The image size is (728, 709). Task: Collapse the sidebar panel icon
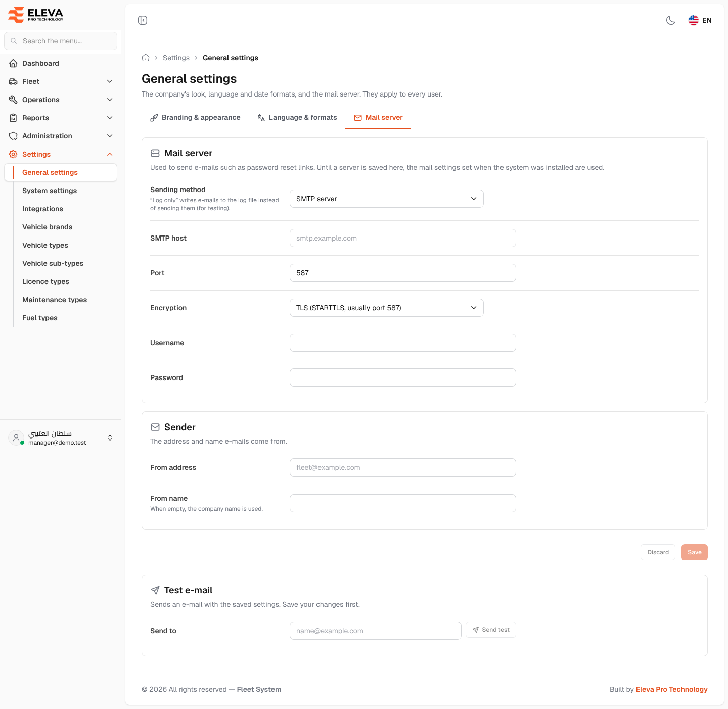click(143, 20)
